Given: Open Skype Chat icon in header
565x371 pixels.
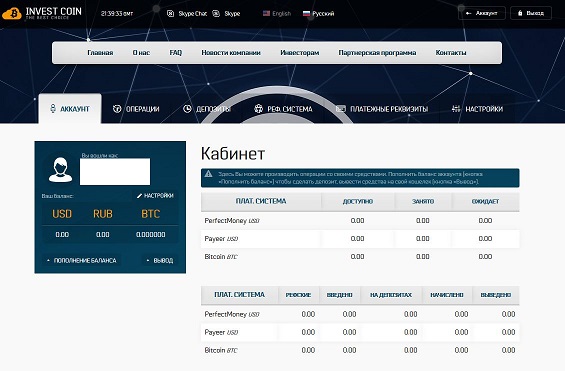Looking at the screenshot, I should coord(171,14).
